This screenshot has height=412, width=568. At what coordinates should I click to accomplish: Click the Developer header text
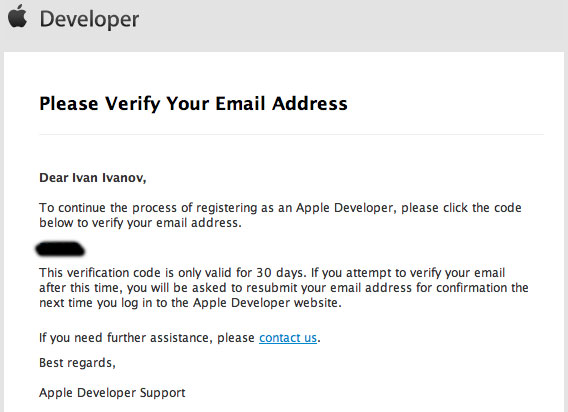coord(89,19)
